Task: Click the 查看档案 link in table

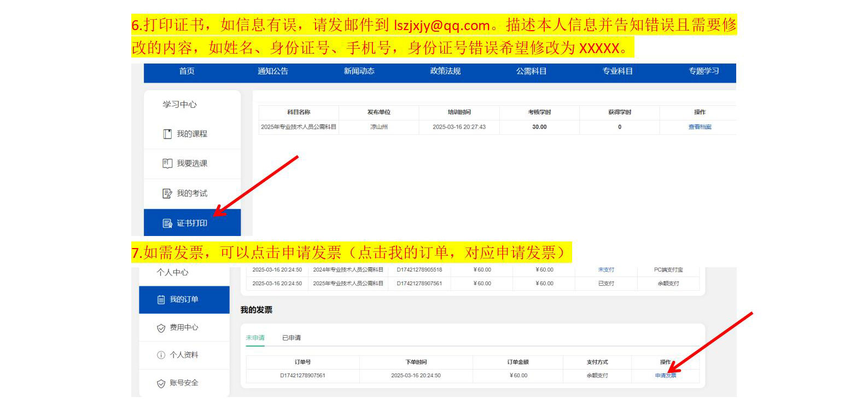Action: click(x=700, y=127)
